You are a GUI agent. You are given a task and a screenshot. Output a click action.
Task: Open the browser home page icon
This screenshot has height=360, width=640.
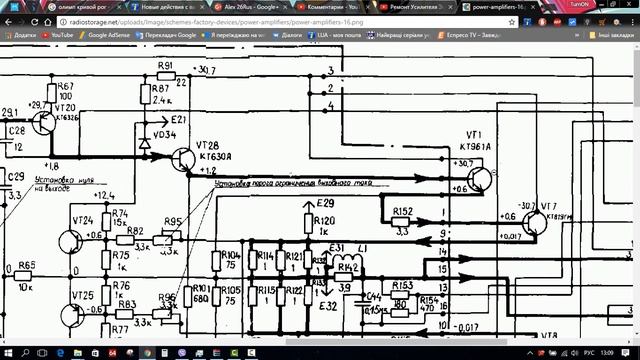[48, 22]
